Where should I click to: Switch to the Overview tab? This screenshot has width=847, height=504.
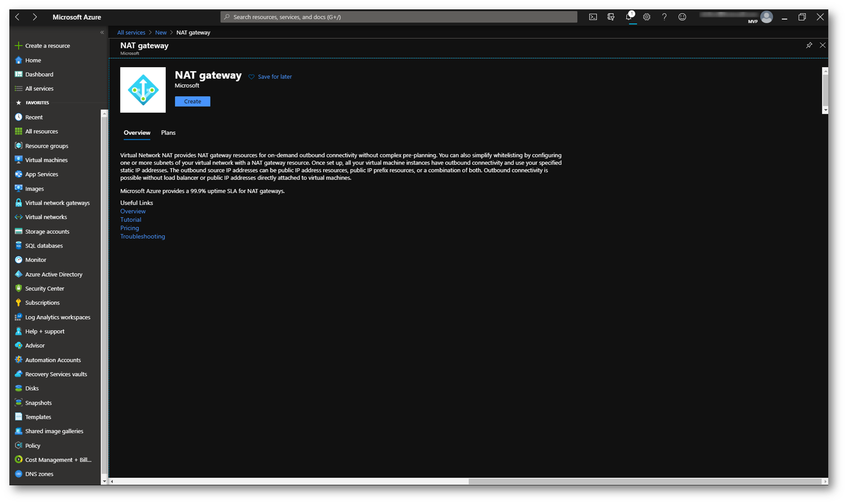coord(137,133)
